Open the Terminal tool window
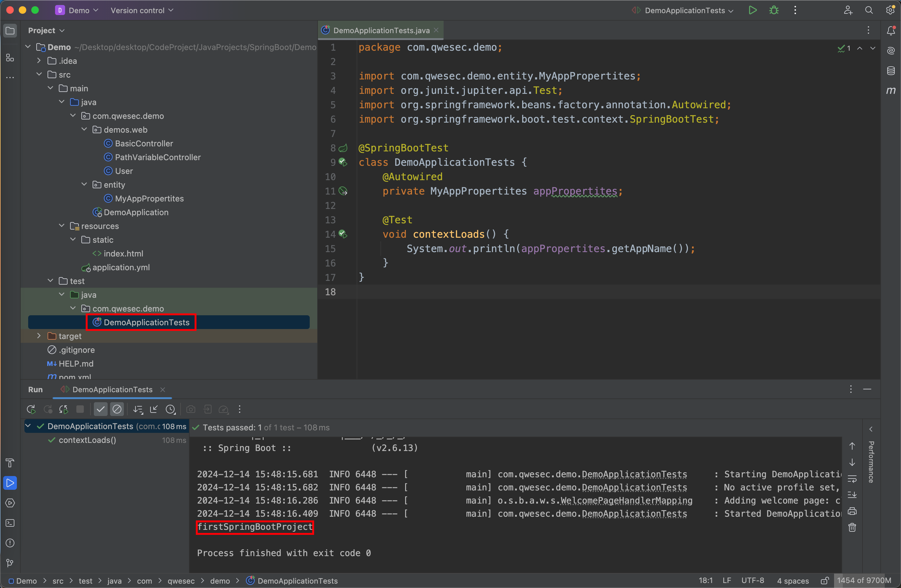This screenshot has width=901, height=588. tap(10, 523)
